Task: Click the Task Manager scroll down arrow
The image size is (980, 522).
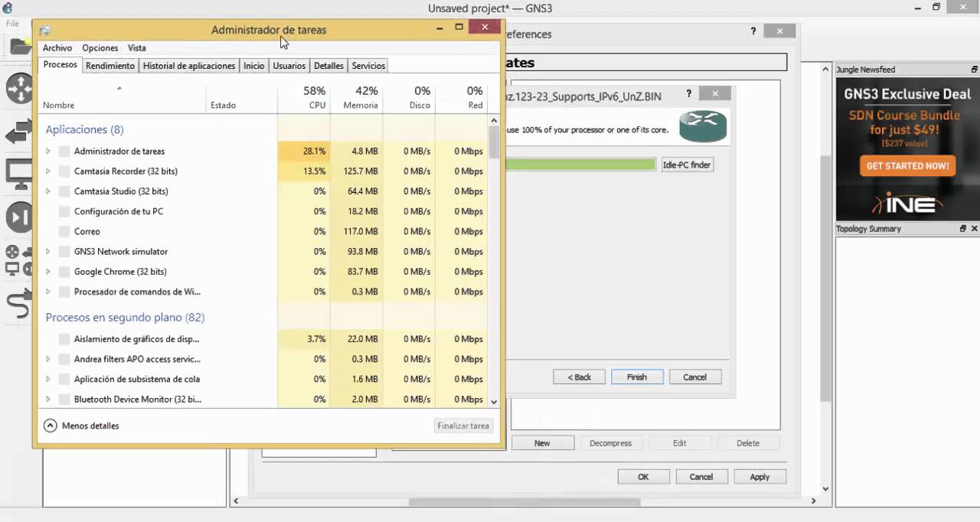Action: [494, 401]
